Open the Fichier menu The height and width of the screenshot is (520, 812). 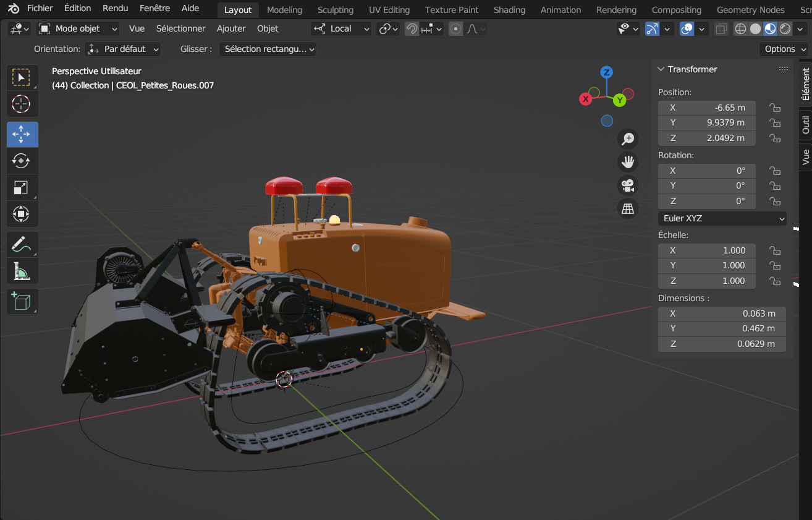click(40, 8)
